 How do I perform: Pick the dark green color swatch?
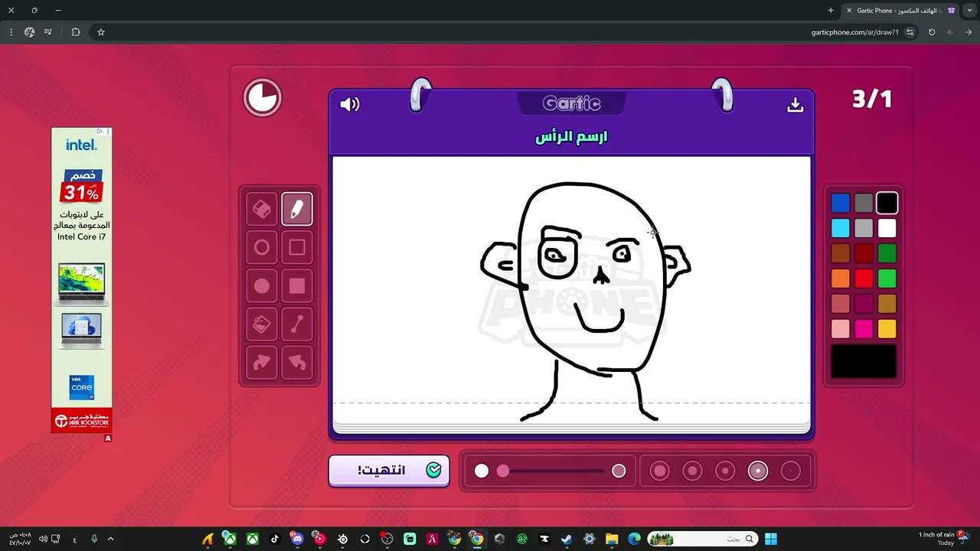pyautogui.click(x=887, y=253)
